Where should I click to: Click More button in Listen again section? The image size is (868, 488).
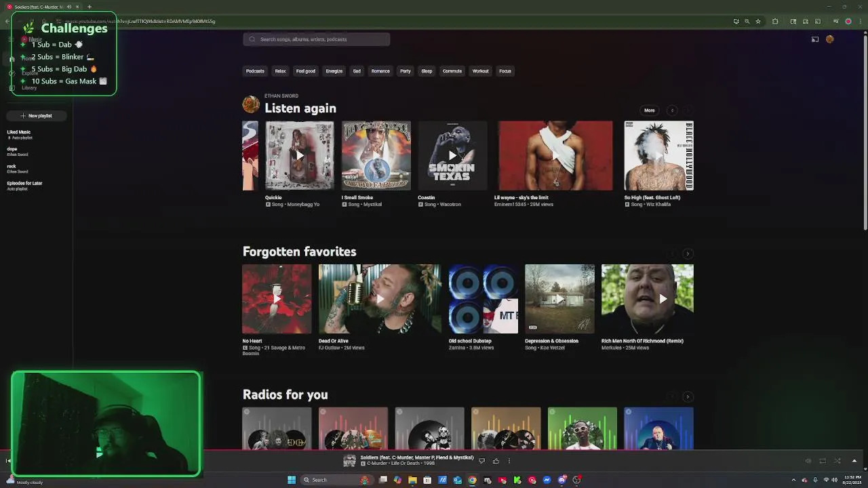click(649, 110)
